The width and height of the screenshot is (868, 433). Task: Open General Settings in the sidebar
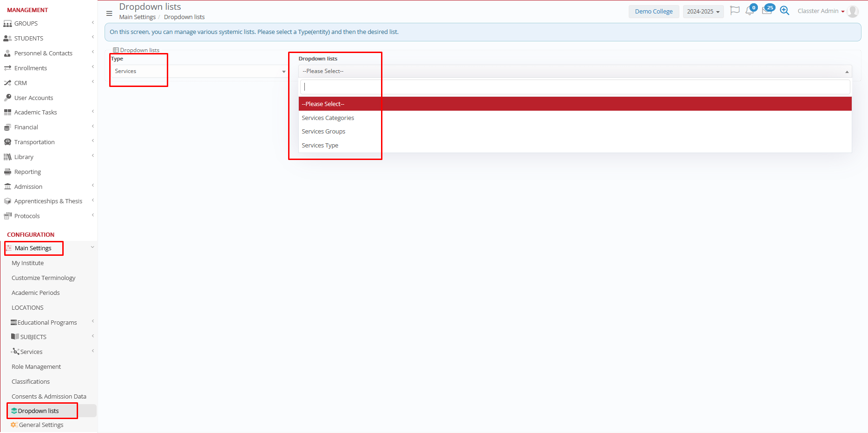pos(41,425)
